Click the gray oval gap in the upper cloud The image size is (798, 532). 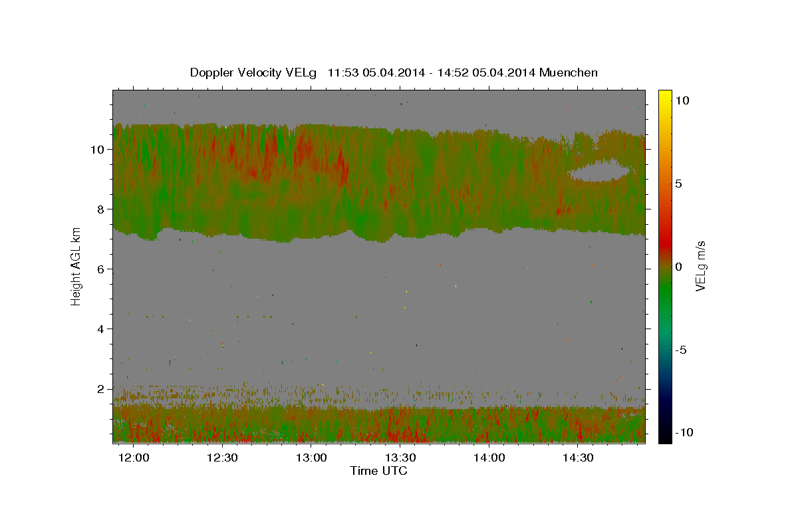(x=599, y=172)
